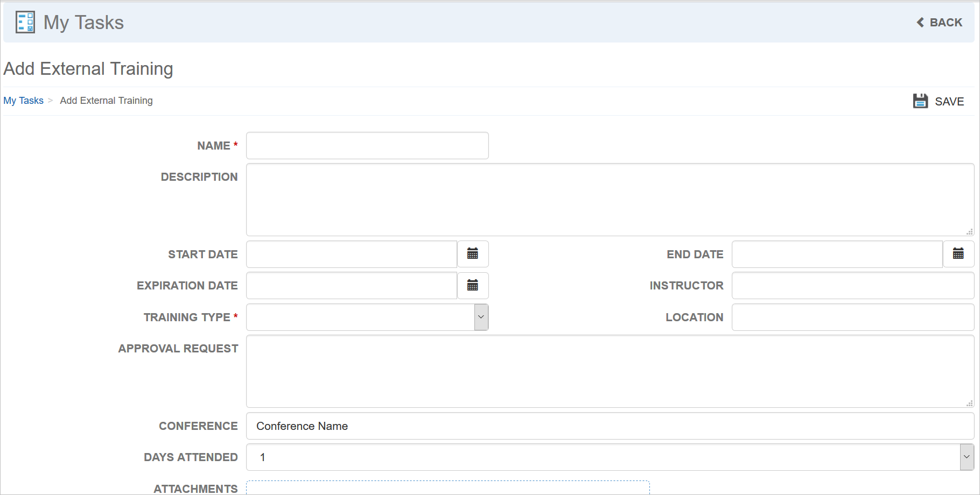The image size is (980, 495).
Task: Go to My Tasks breadcrumb link
Action: (24, 101)
